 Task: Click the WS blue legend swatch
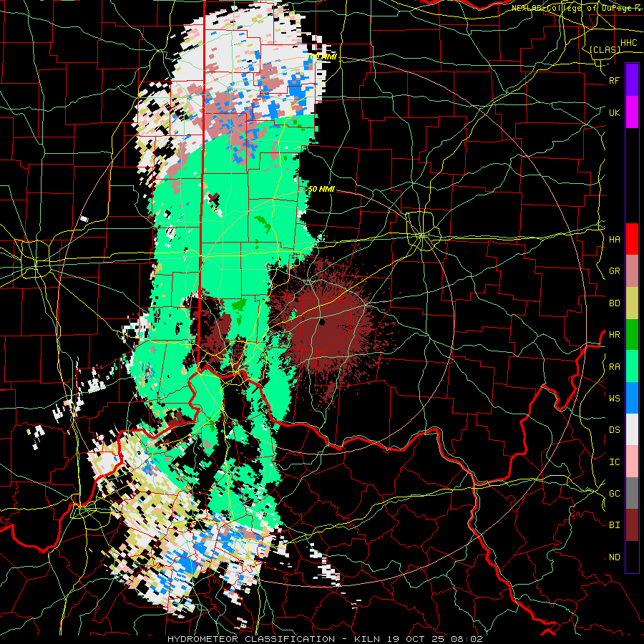(632, 398)
